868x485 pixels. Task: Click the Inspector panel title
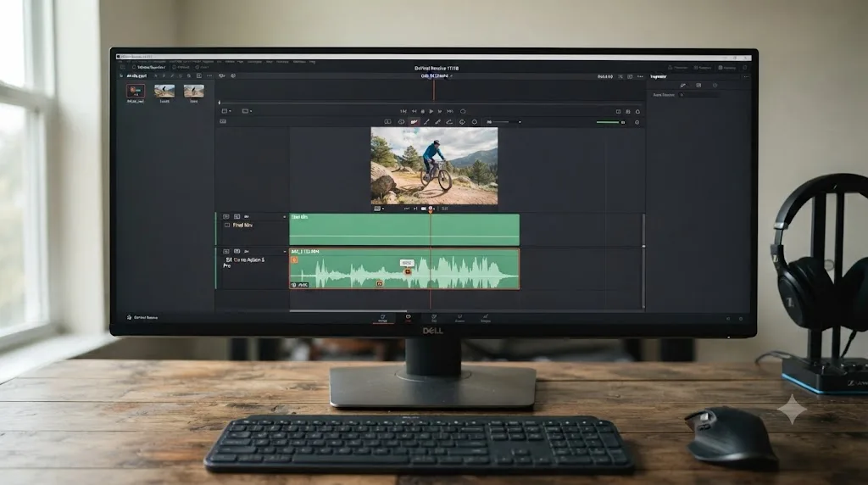658,76
